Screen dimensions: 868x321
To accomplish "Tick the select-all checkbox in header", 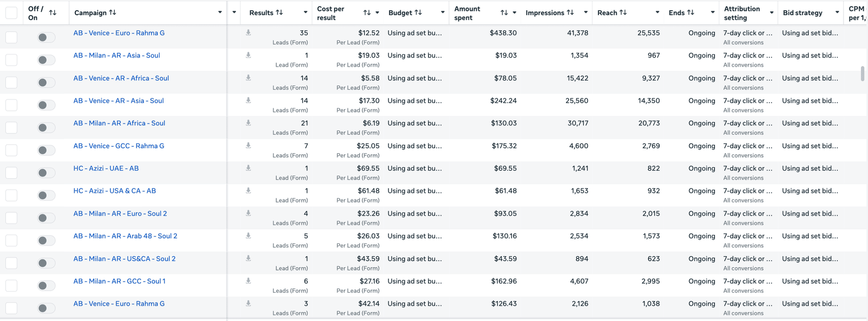I will [x=11, y=13].
